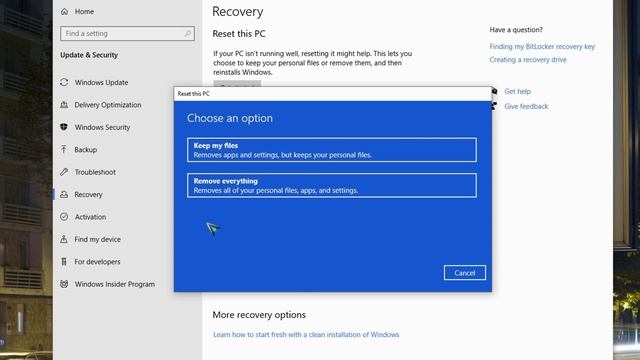Viewport: 640px width, 360px height.
Task: Select Find my device label
Action: click(x=98, y=239)
